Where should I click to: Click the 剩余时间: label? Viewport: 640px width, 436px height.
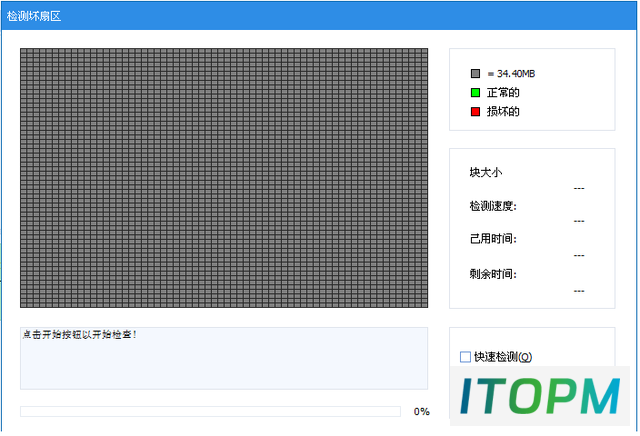coord(493,274)
